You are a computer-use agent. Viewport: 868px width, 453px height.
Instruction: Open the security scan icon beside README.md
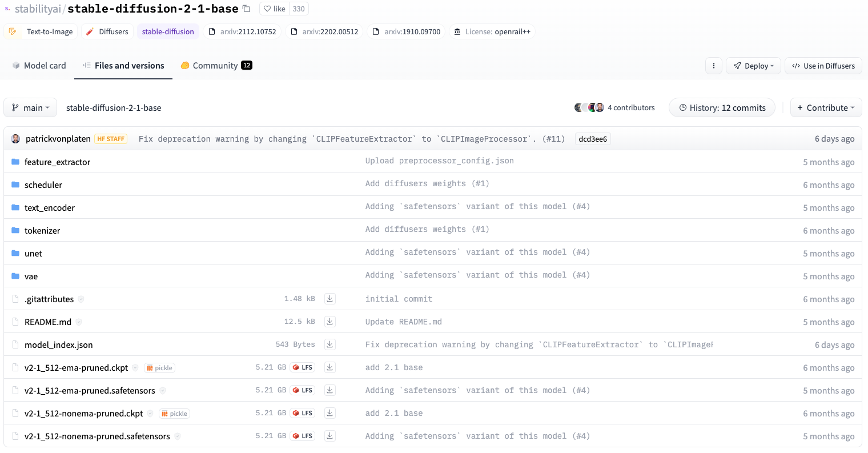coord(79,322)
